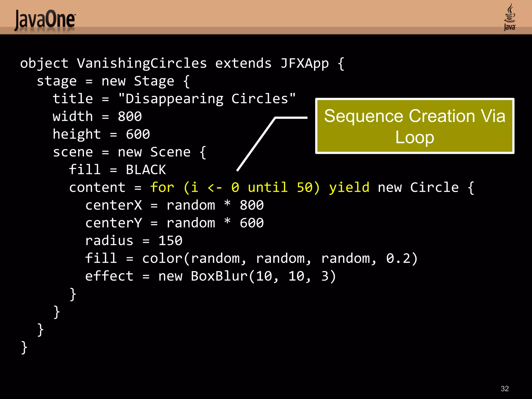Image resolution: width=532 pixels, height=399 pixels.
Task: Select the 'width = 800' line
Action: click(97, 117)
